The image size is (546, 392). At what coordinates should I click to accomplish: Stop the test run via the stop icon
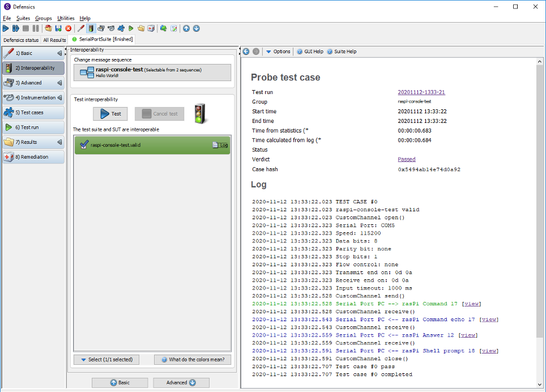pyautogui.click(x=25, y=28)
